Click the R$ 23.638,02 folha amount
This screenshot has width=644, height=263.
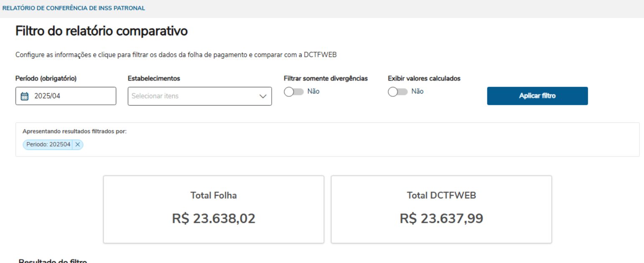click(x=214, y=218)
